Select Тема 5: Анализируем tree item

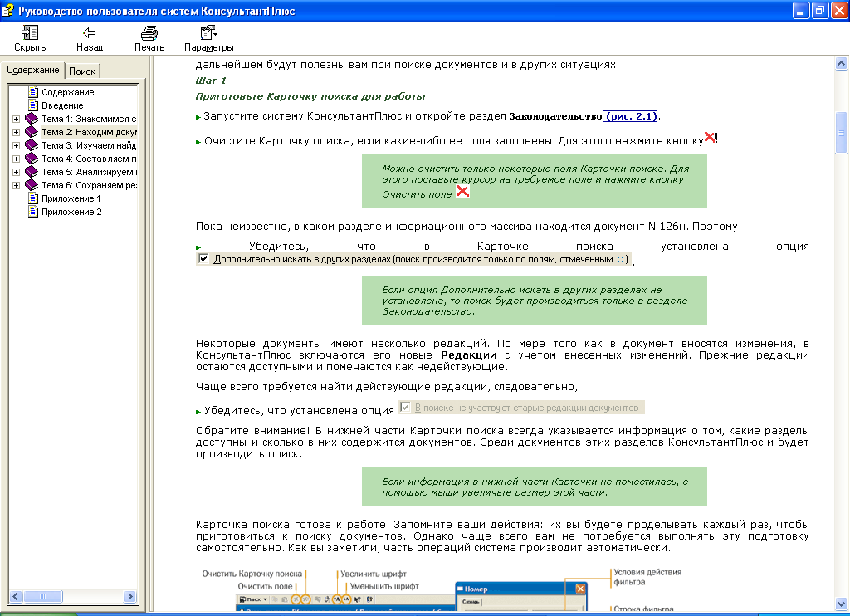(x=89, y=172)
